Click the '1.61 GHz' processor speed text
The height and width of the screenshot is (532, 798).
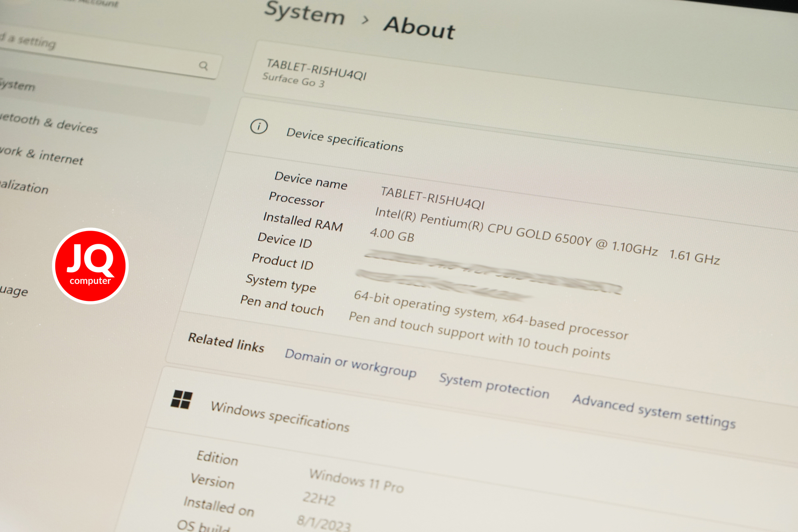pyautogui.click(x=694, y=257)
